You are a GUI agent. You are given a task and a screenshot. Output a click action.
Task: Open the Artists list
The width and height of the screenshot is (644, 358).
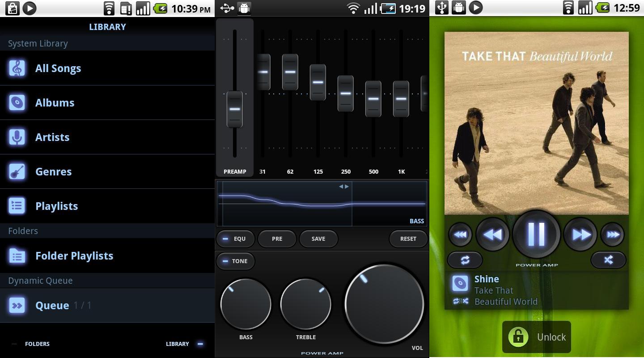(107, 137)
